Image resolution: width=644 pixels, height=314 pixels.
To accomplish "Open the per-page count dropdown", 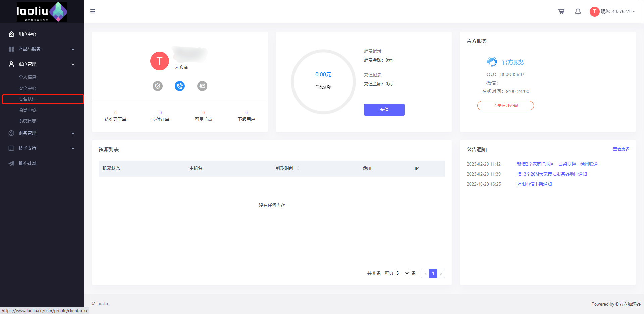I will [402, 273].
